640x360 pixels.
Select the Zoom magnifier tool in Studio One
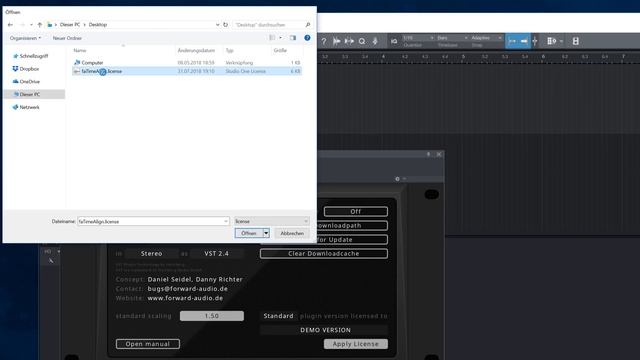[362, 41]
